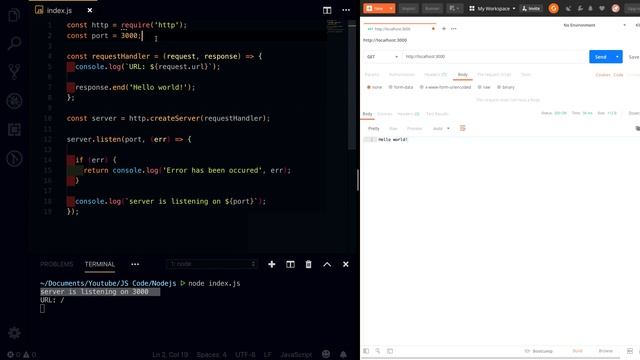Expand the Send button dropdown arrow

tap(617, 57)
